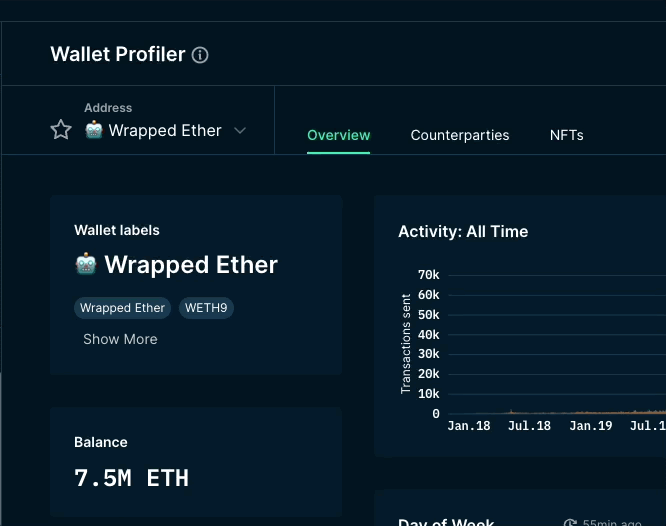Click the large Wrapped Ether wallet name
Screen dimensions: 666x526
pyautogui.click(x=191, y=265)
